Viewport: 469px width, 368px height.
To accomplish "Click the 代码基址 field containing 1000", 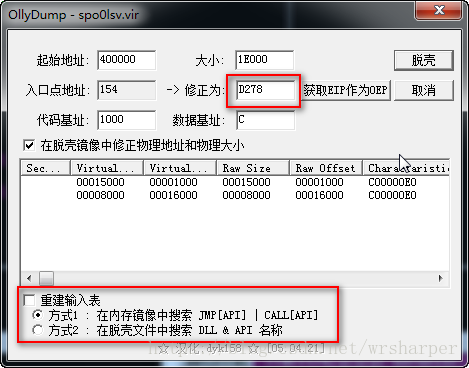I will [127, 120].
